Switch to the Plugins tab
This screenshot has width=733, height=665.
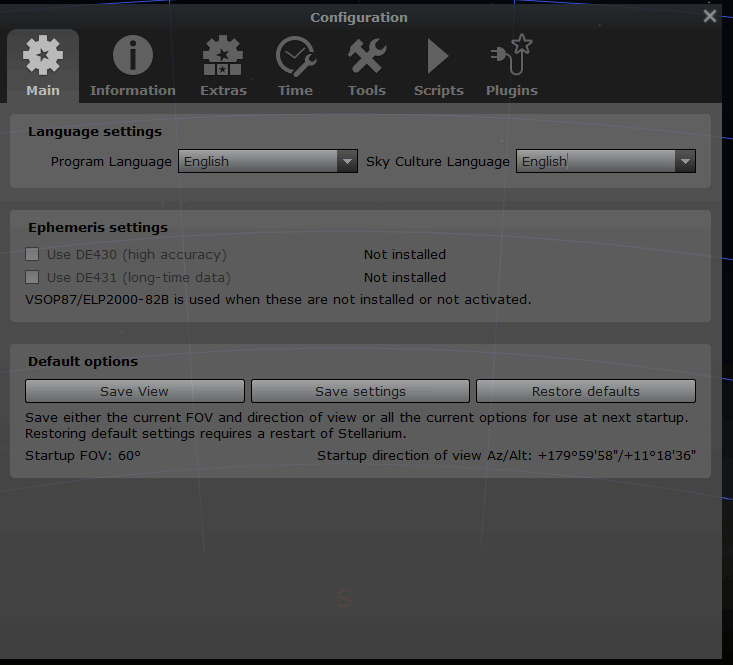[x=512, y=66]
